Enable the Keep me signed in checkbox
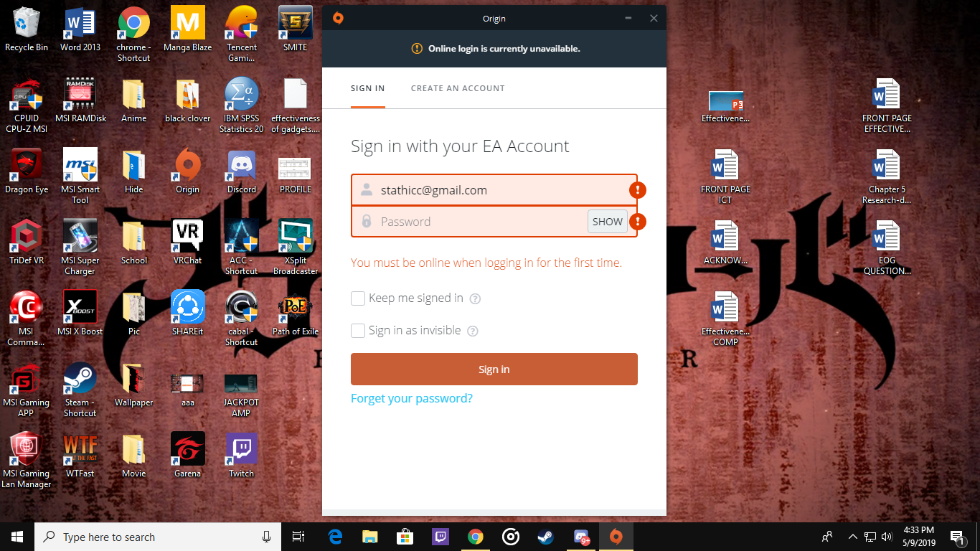The width and height of the screenshot is (980, 551). pyautogui.click(x=358, y=298)
